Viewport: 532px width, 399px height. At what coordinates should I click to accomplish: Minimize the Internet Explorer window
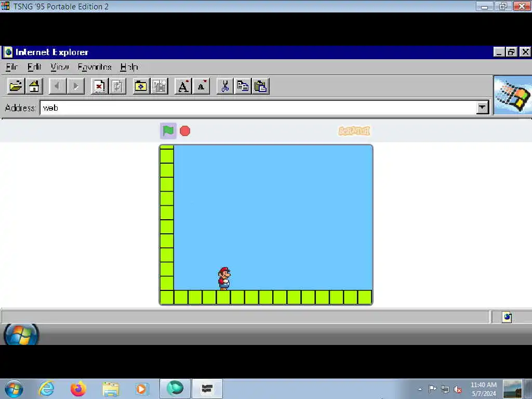498,52
